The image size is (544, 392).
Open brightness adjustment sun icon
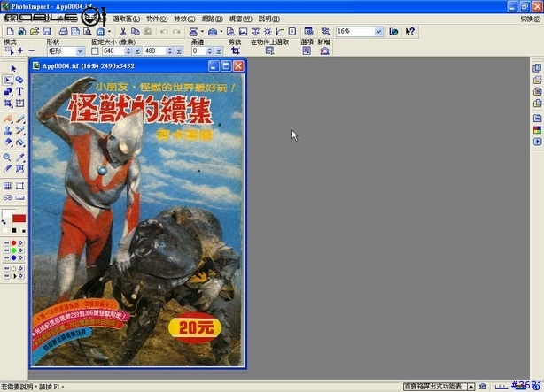click(268, 32)
